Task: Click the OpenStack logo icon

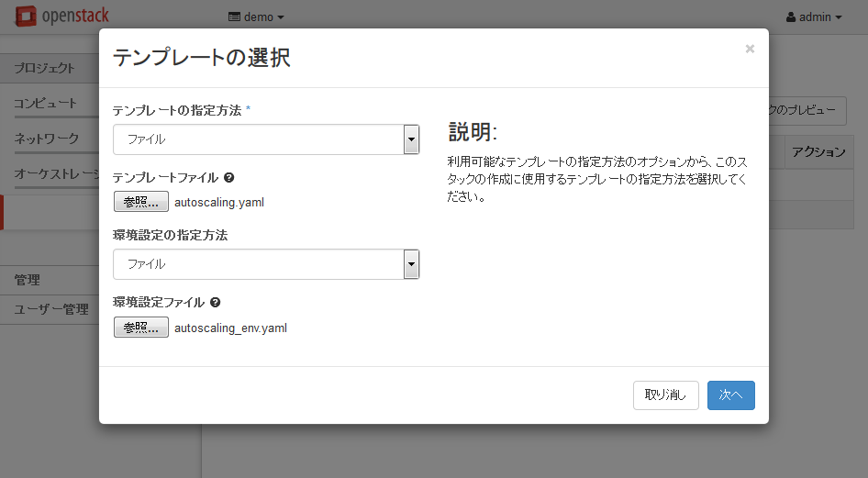Action: pos(26,16)
